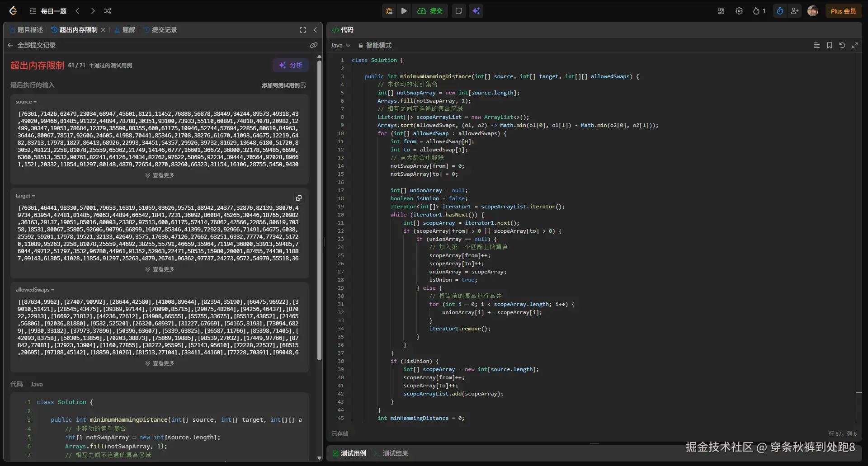Copy the target input value
Screen dimensions: 868x466
point(298,198)
